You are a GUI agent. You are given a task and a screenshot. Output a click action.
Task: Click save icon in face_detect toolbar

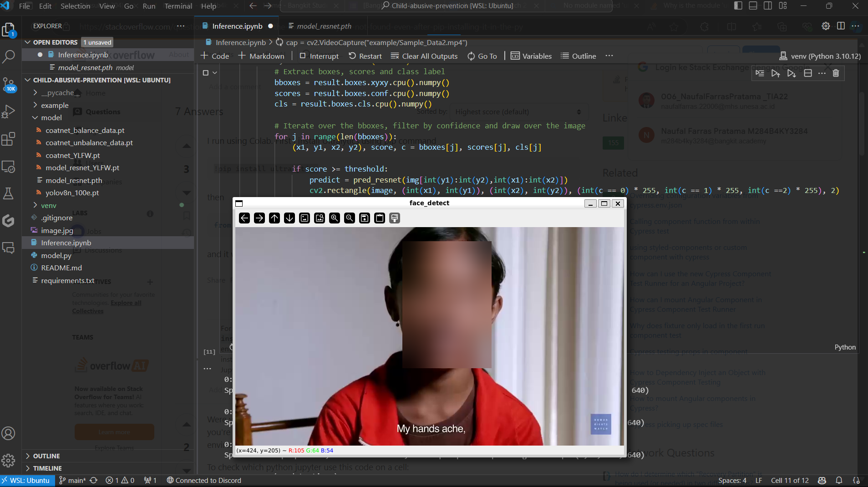point(365,218)
